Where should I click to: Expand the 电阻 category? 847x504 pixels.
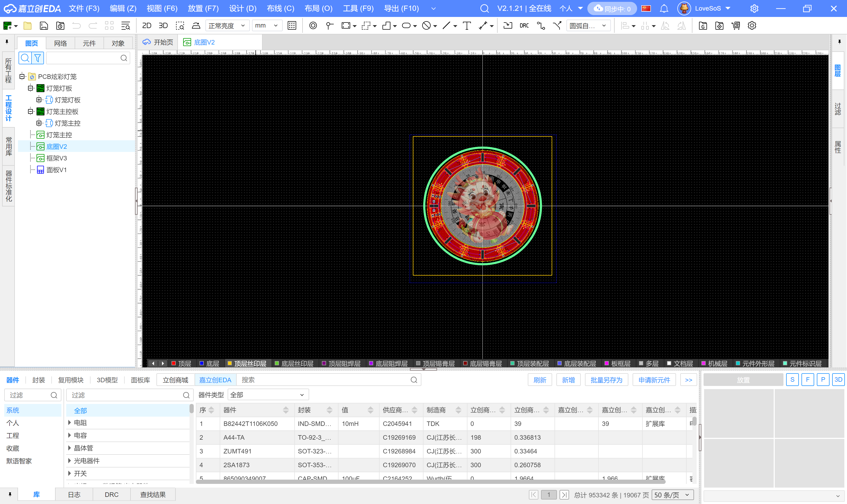tap(70, 422)
